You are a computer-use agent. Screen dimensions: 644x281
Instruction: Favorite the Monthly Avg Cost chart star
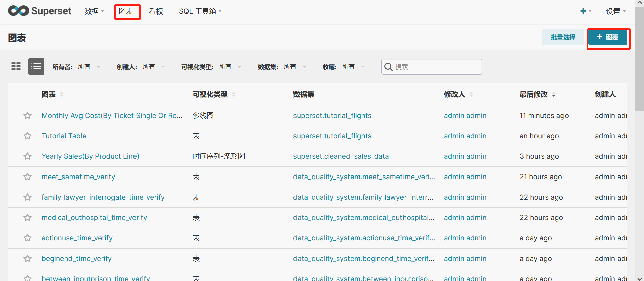pos(28,116)
